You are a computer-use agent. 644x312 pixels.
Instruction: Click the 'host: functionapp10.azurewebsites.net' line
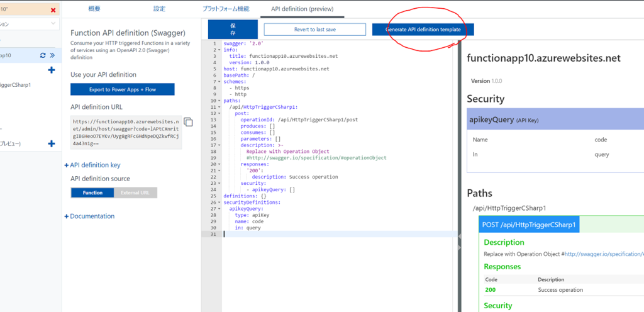tap(277, 69)
